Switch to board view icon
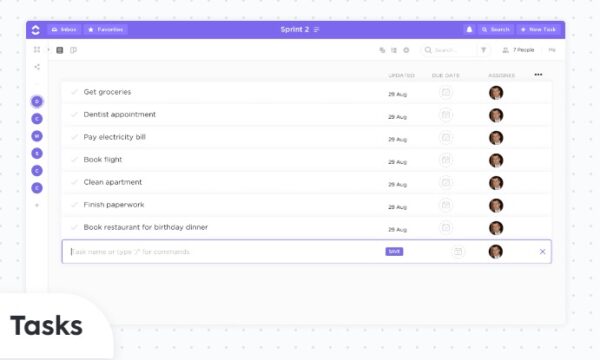Viewport: 600px width, 360px height. (x=73, y=50)
